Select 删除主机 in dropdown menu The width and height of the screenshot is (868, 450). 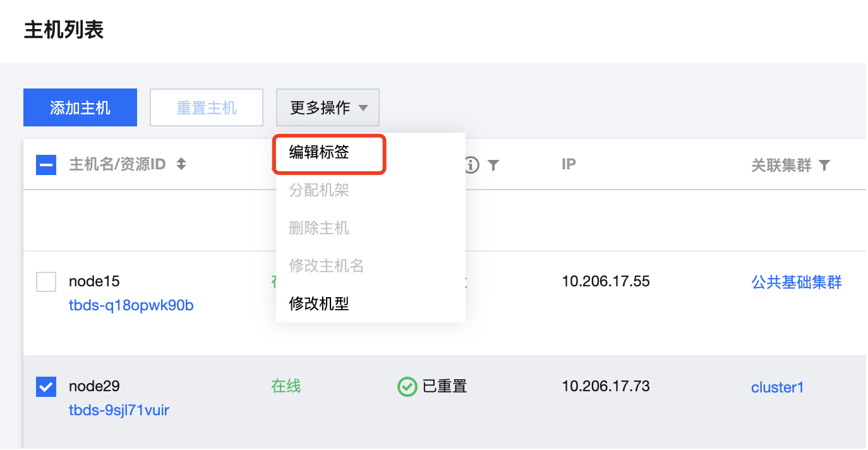[x=319, y=228]
